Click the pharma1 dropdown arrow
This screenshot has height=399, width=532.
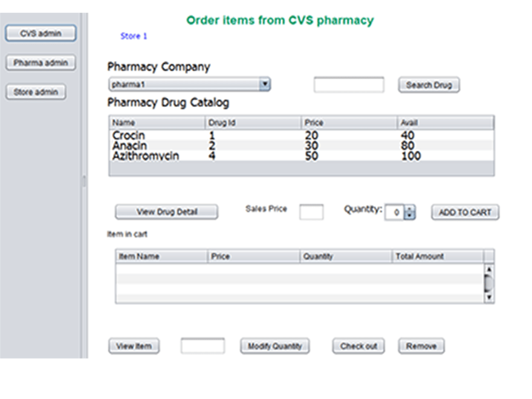pos(265,84)
